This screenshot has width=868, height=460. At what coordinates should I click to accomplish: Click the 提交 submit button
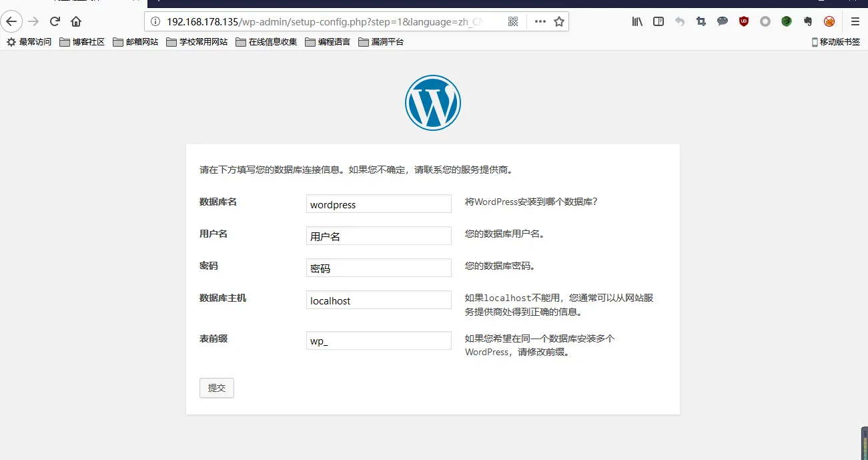[217, 388]
